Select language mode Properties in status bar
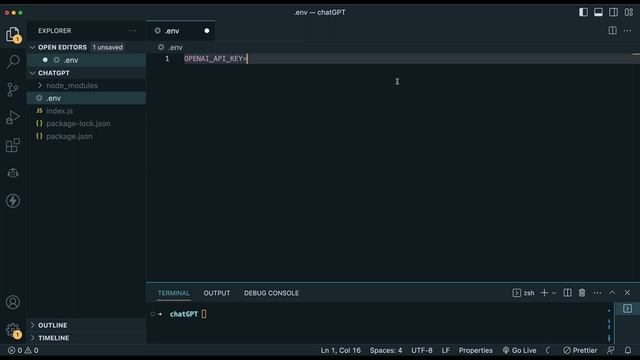This screenshot has height=360, width=640. (476, 351)
